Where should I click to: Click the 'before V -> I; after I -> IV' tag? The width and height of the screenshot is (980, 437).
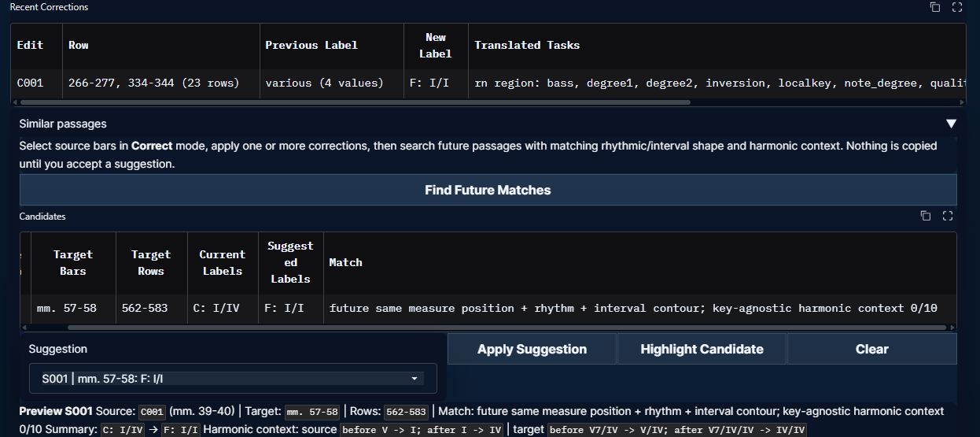coord(421,430)
